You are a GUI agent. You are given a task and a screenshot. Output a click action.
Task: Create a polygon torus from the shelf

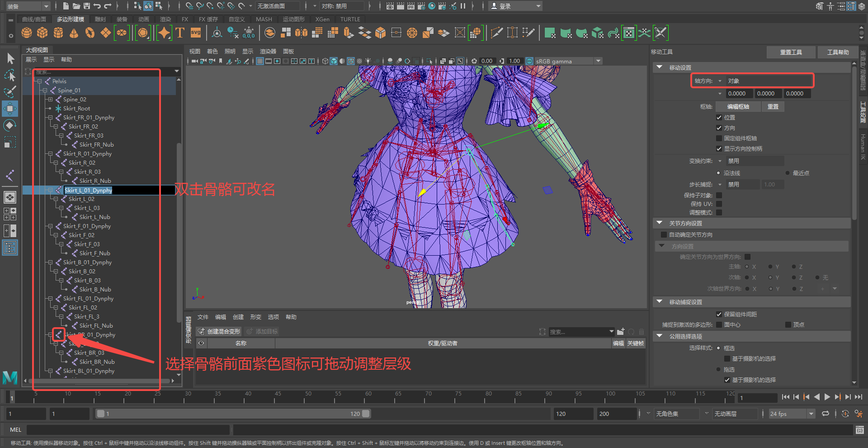pos(90,33)
